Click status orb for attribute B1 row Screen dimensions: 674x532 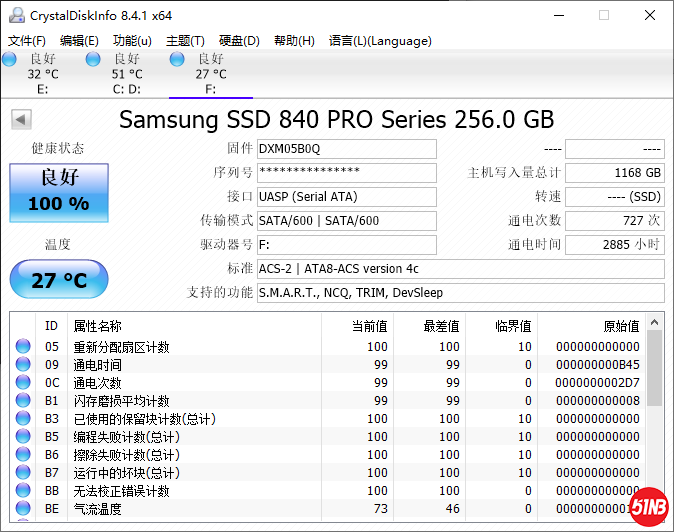[x=23, y=401]
